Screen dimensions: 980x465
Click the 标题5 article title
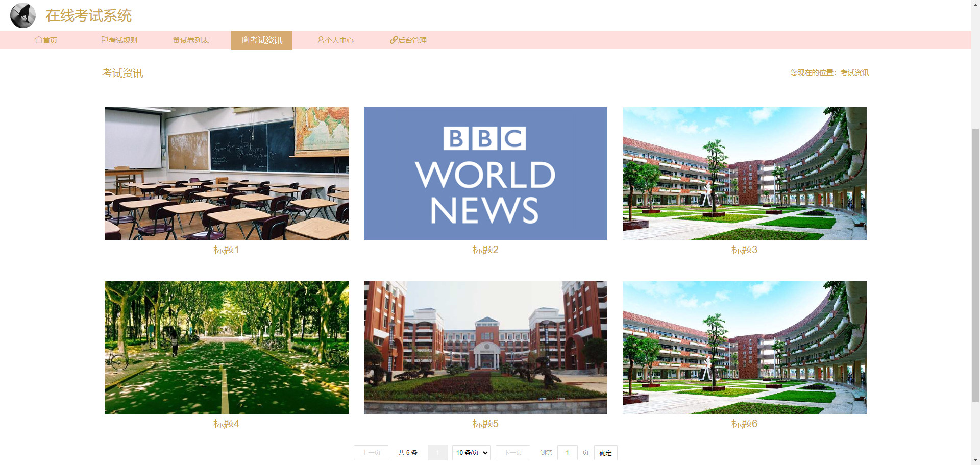click(x=485, y=424)
